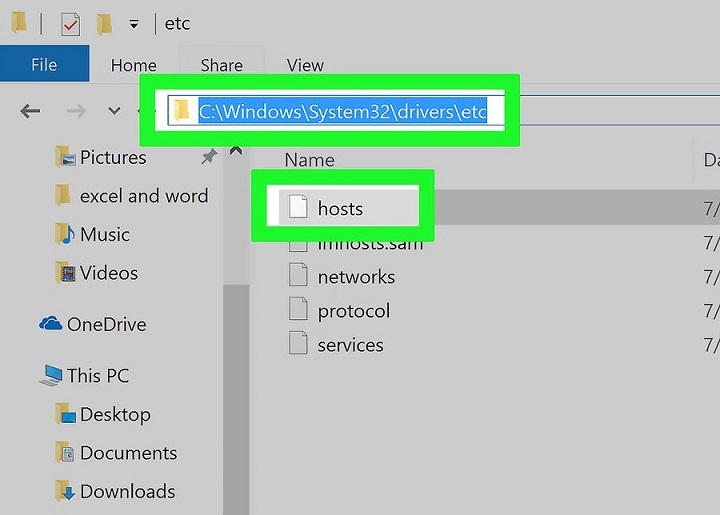The image size is (720, 515).
Task: Click the services file icon
Action: pyautogui.click(x=298, y=342)
